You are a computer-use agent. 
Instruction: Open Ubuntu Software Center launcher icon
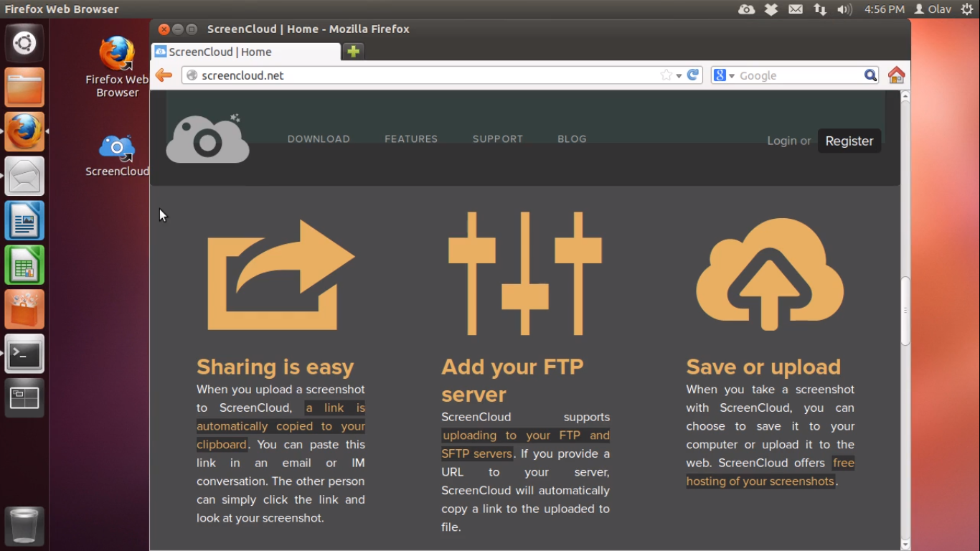[24, 310]
